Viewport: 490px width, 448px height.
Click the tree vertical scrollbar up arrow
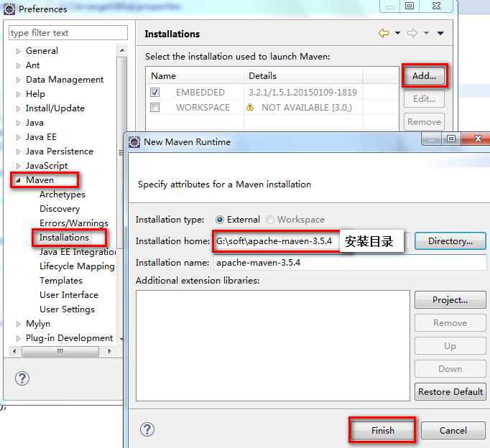tap(122, 50)
